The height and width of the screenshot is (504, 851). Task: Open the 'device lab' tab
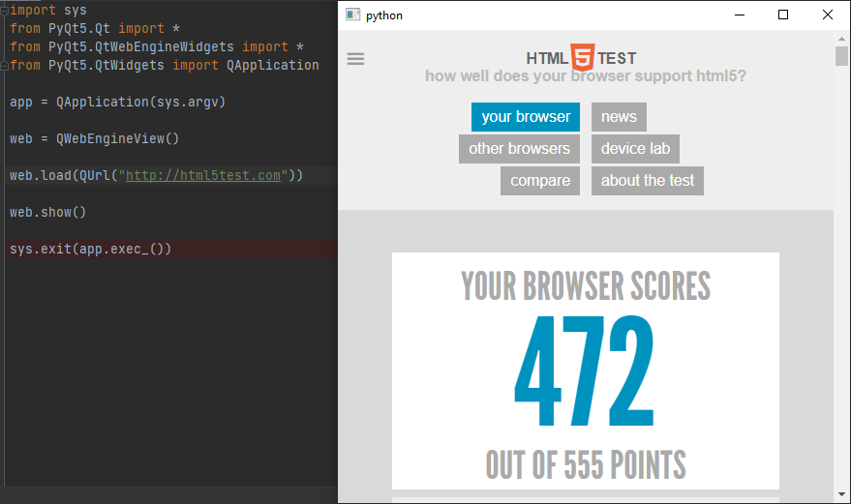[635, 149]
